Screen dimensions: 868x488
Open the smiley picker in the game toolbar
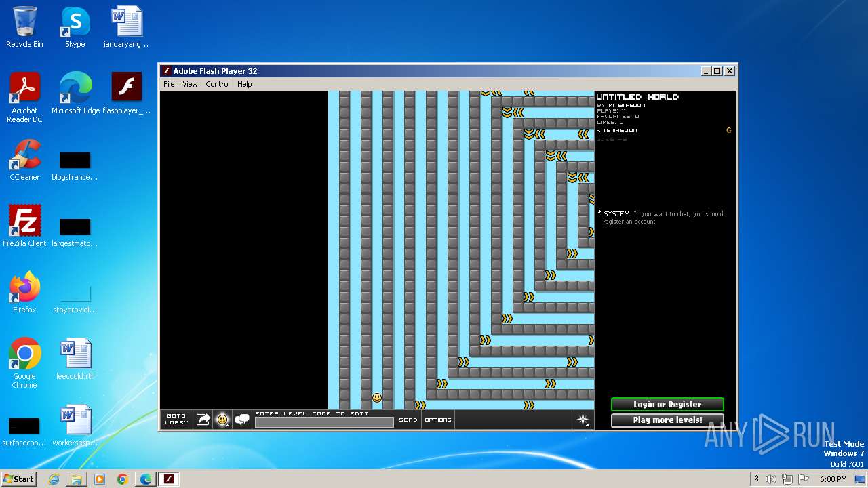222,420
